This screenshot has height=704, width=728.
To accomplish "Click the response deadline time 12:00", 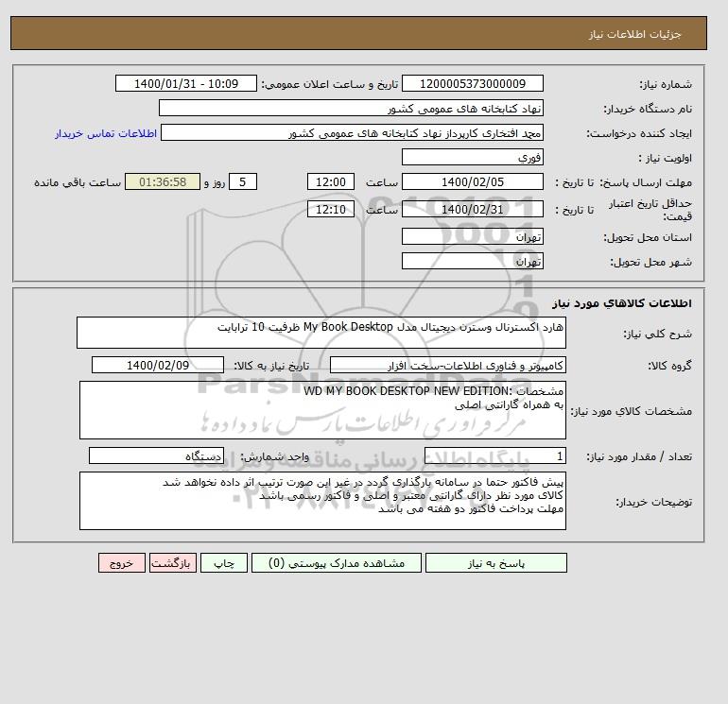I will [331, 182].
